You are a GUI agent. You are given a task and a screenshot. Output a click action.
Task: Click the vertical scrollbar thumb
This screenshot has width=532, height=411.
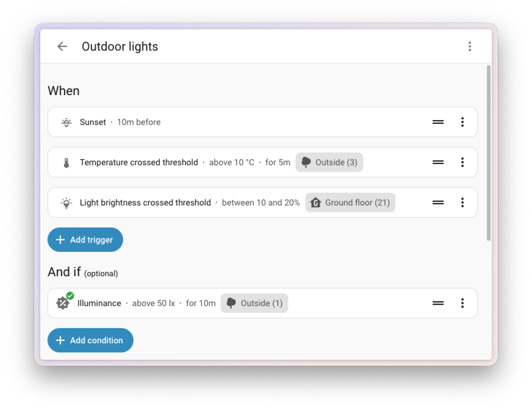tap(489, 153)
